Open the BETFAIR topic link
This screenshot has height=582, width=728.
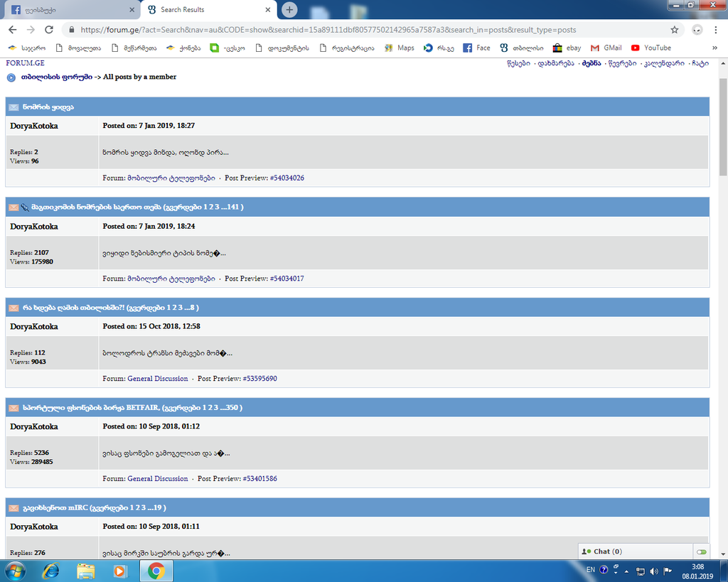tap(91, 407)
